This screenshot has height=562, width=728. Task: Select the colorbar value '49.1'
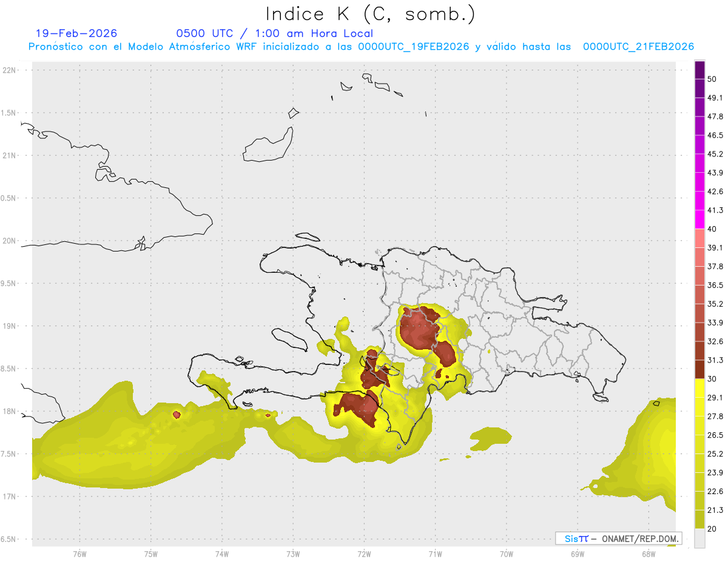(715, 98)
